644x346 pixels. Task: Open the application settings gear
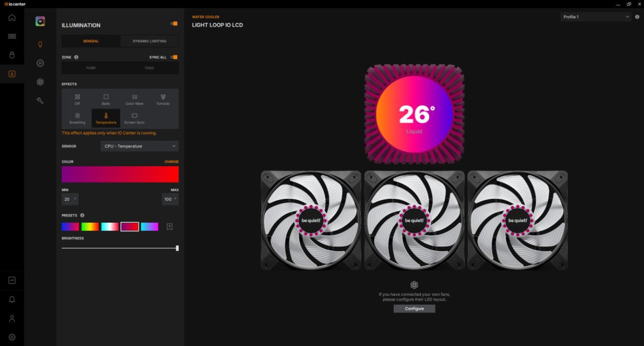tap(12, 337)
